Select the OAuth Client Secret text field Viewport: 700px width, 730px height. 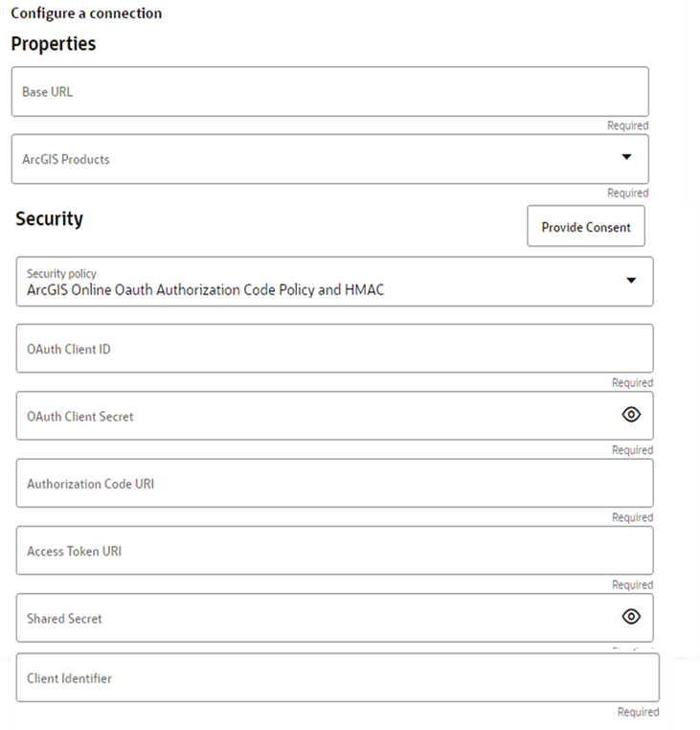point(306,416)
